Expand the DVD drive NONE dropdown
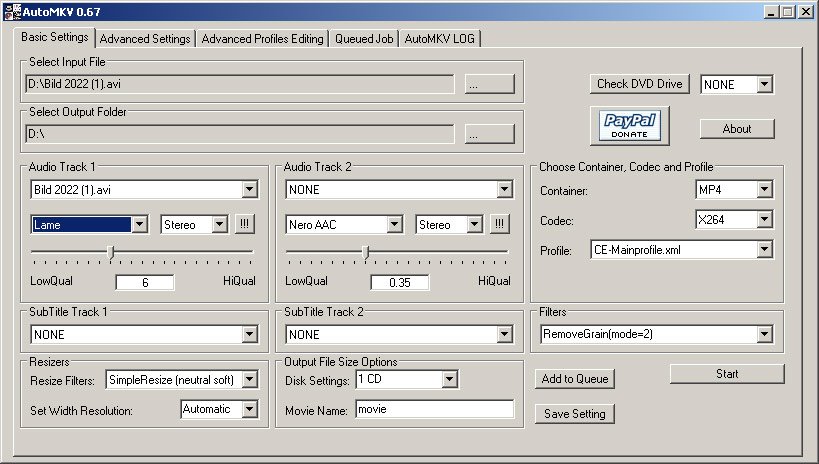Image resolution: width=819 pixels, height=464 pixels. tap(764, 84)
